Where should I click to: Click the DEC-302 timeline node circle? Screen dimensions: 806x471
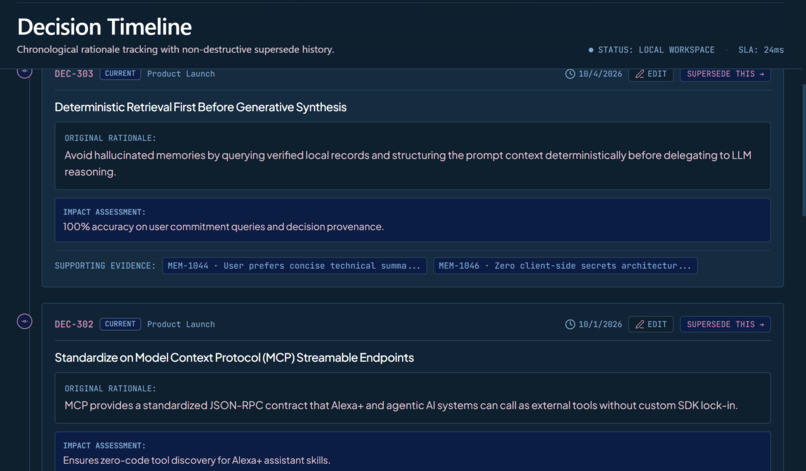click(24, 321)
